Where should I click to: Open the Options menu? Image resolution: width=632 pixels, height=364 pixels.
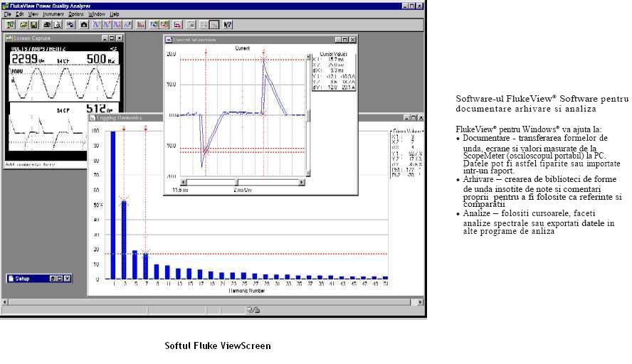pyautogui.click(x=75, y=14)
